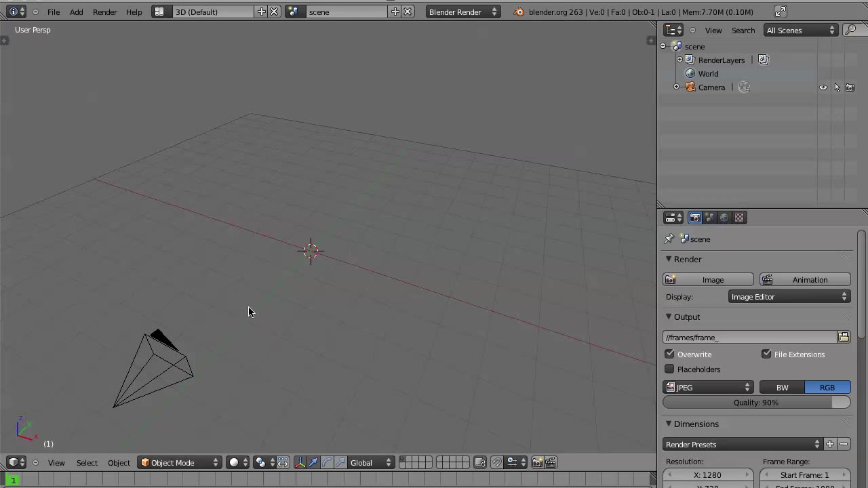868x488 pixels.
Task: Open the viewport shading dropdown
Action: (x=238, y=462)
